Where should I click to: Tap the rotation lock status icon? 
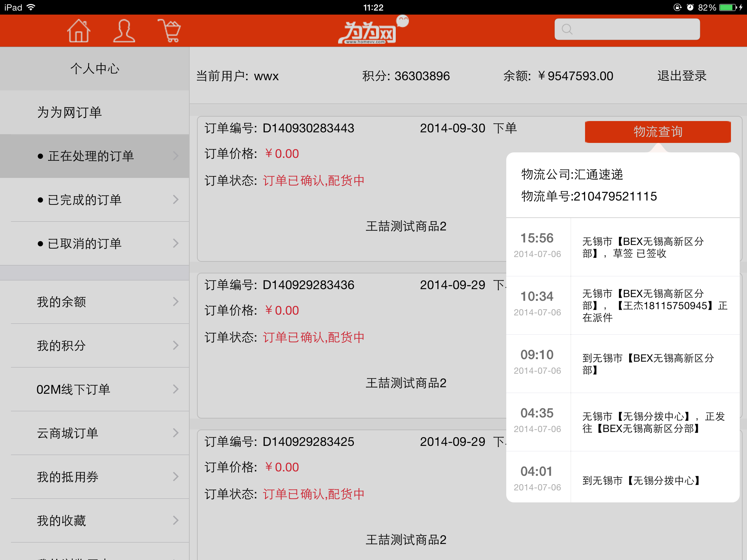click(x=677, y=7)
